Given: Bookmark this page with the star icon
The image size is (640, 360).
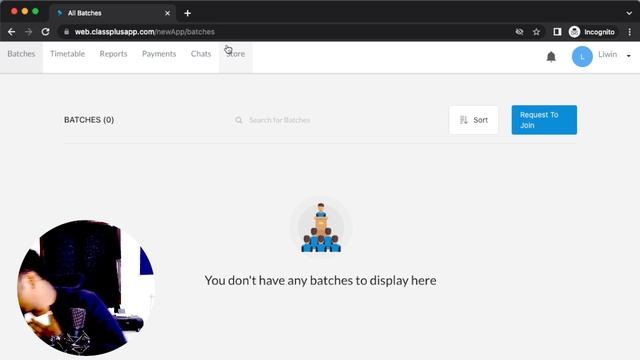Looking at the screenshot, I should (x=536, y=32).
